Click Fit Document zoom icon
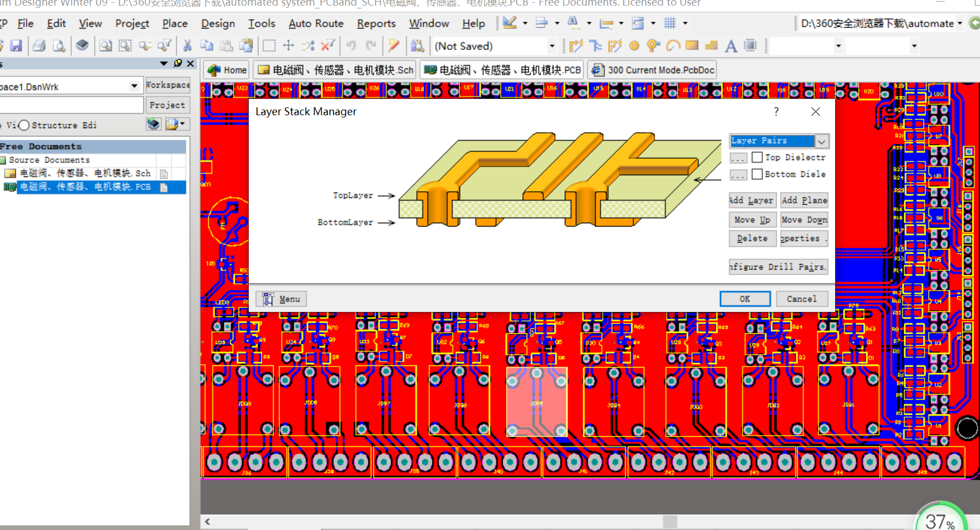This screenshot has width=980, height=530. [x=106, y=46]
